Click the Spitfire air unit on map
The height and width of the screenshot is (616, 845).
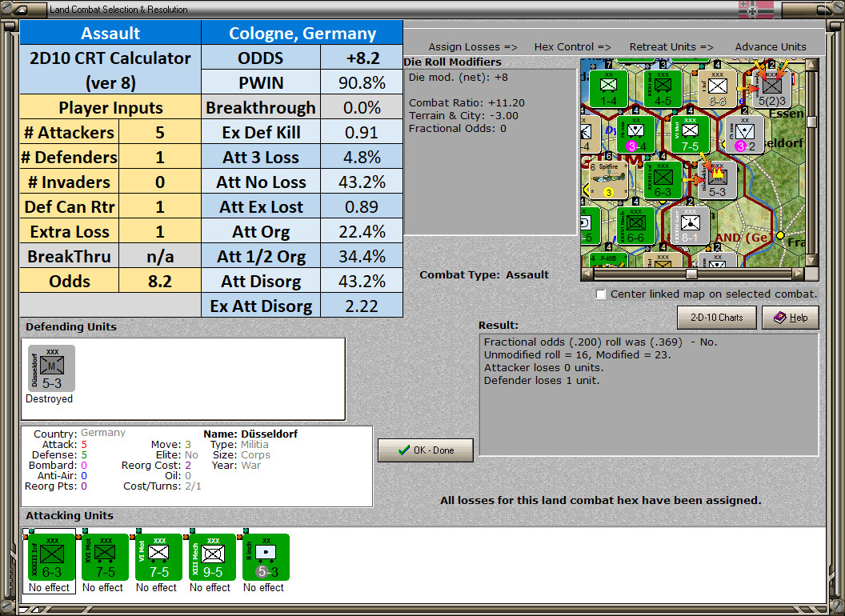coord(609,179)
